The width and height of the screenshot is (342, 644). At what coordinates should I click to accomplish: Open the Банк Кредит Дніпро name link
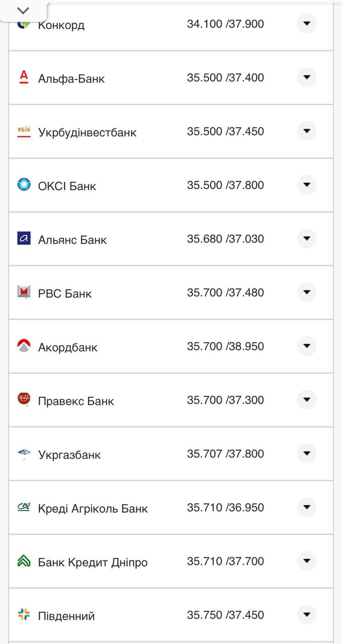tap(93, 562)
